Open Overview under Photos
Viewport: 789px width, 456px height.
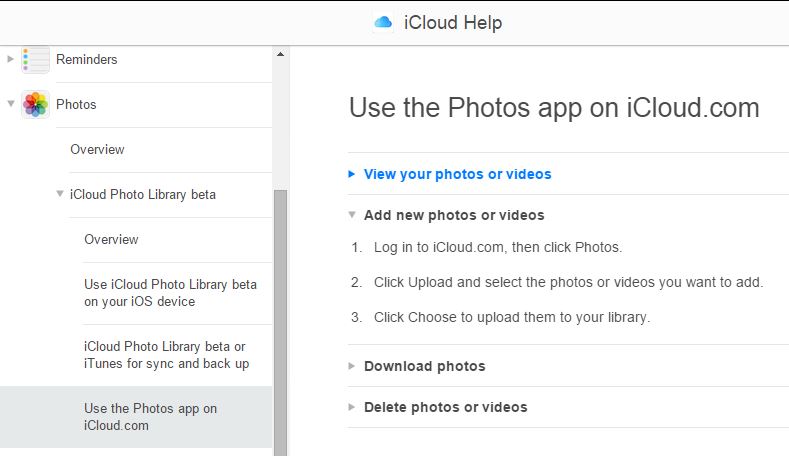pos(97,150)
